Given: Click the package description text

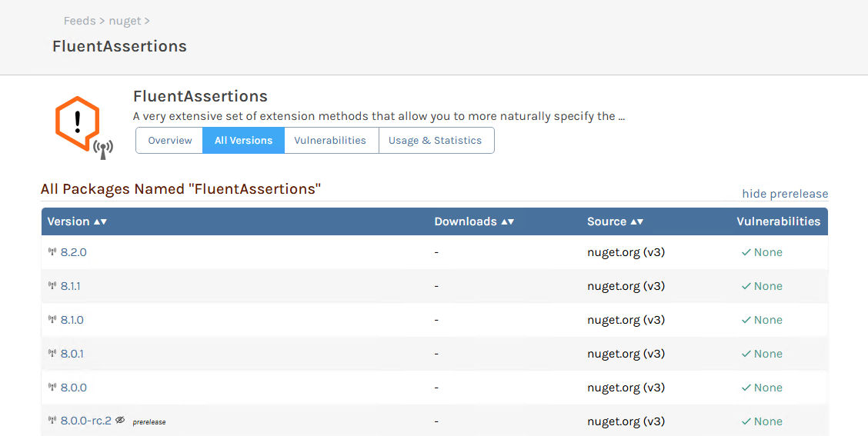Looking at the screenshot, I should point(379,117).
